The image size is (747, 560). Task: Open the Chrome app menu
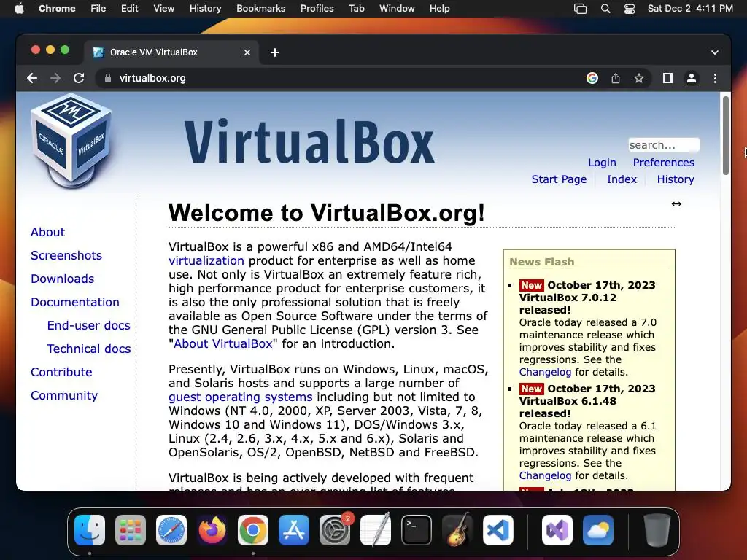57,9
